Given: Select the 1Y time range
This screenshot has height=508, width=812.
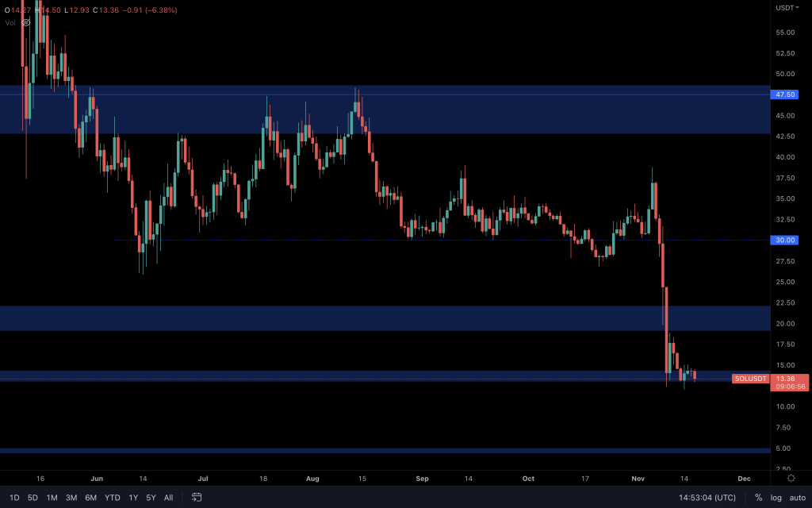Looking at the screenshot, I should [133, 497].
